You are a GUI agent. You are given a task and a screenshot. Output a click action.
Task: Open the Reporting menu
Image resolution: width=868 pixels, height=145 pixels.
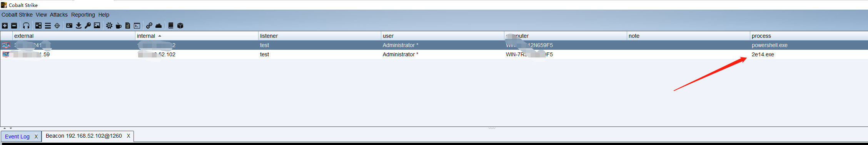pyautogui.click(x=83, y=15)
